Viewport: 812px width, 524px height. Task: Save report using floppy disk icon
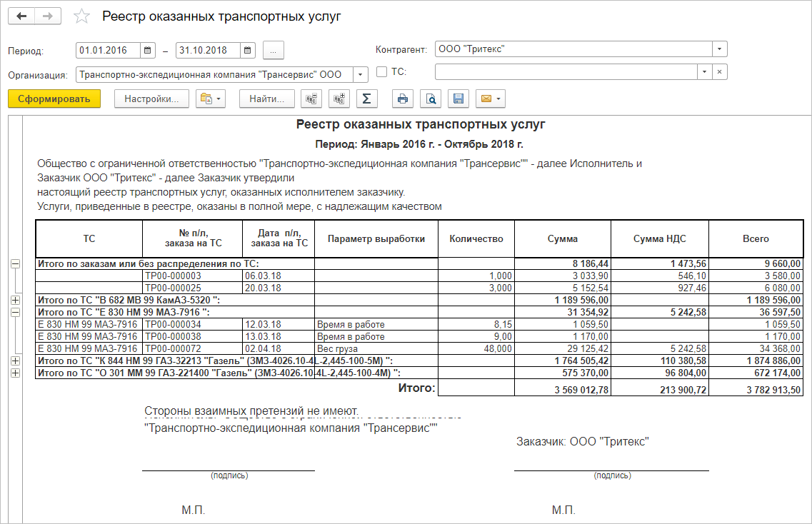pos(458,99)
